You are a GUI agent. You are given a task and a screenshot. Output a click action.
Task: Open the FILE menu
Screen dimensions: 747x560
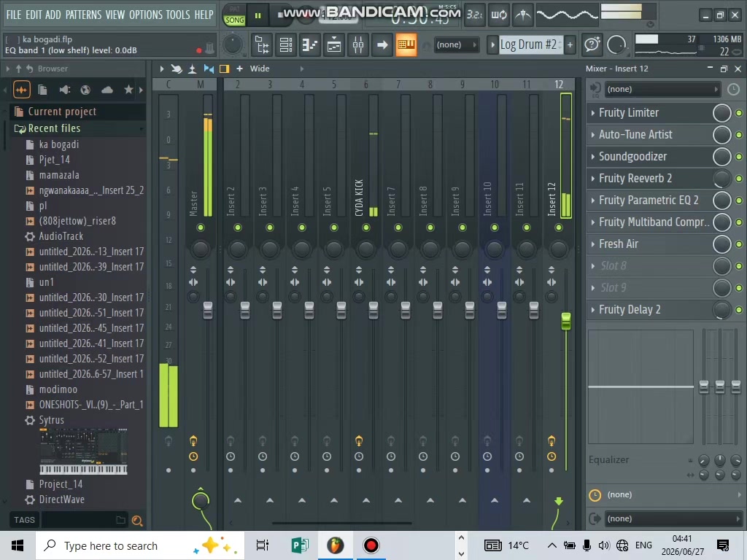[x=14, y=15]
